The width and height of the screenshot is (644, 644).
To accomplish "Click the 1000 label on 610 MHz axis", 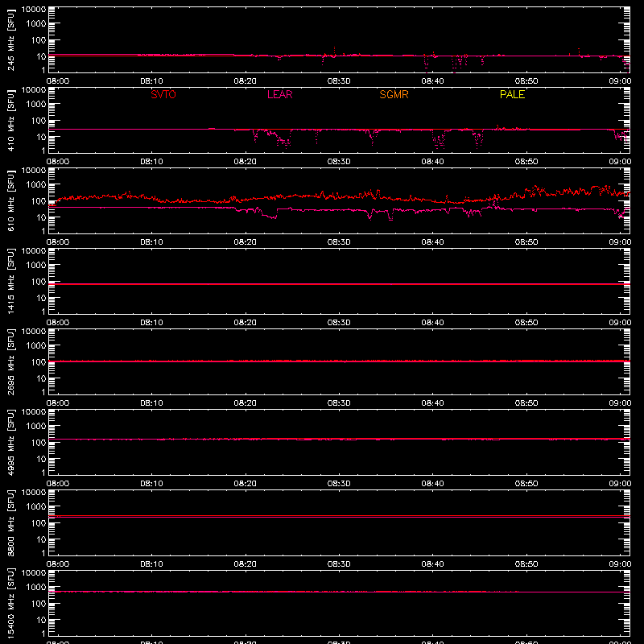I will 36,185.
